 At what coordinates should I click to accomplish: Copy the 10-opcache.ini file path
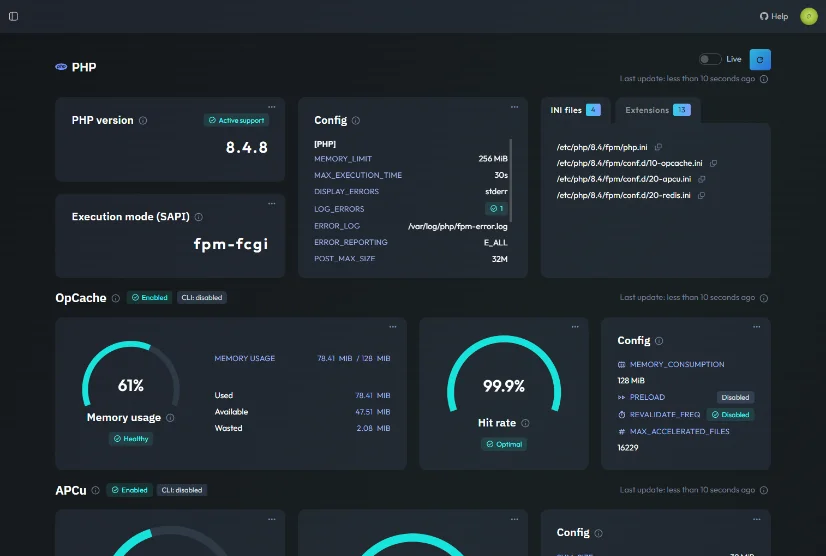click(x=713, y=163)
